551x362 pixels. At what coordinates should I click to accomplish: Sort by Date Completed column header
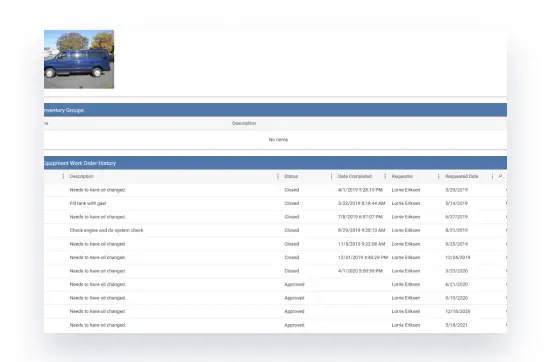pos(355,176)
